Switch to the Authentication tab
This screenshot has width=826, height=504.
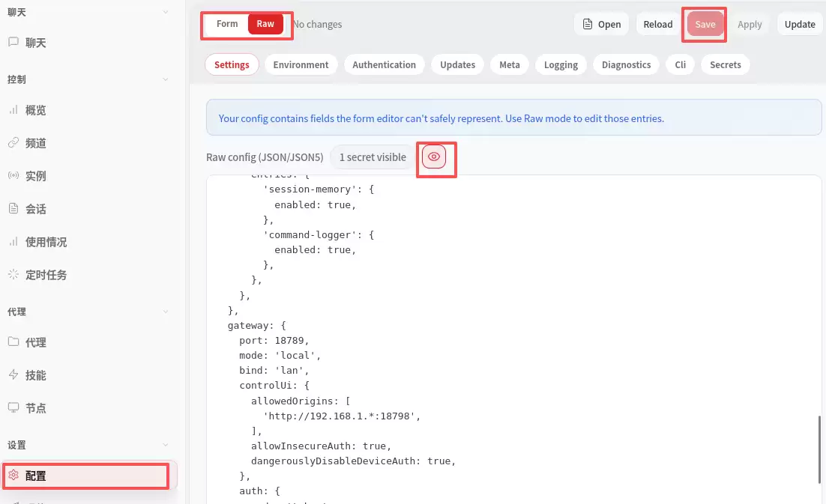click(x=384, y=65)
